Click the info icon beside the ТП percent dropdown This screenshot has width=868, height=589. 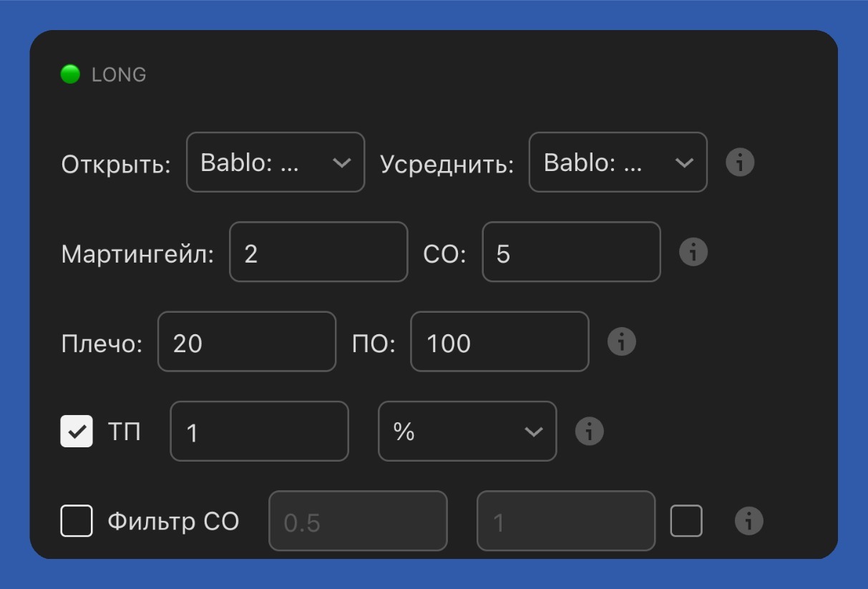[588, 431]
